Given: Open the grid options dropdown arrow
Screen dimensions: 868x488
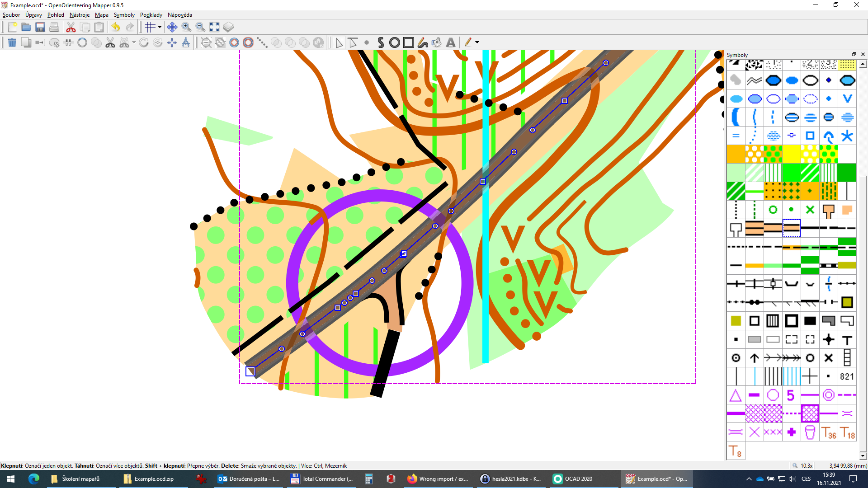Looking at the screenshot, I should click(x=160, y=27).
